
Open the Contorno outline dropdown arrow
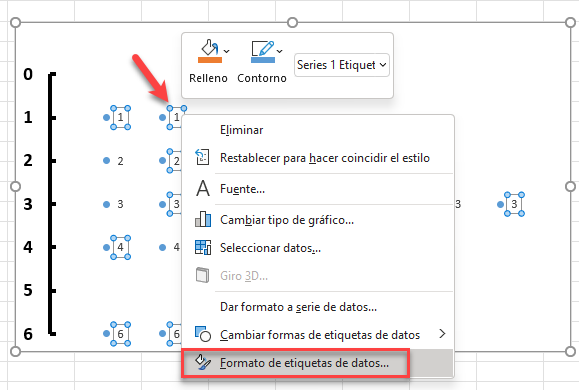click(x=280, y=51)
